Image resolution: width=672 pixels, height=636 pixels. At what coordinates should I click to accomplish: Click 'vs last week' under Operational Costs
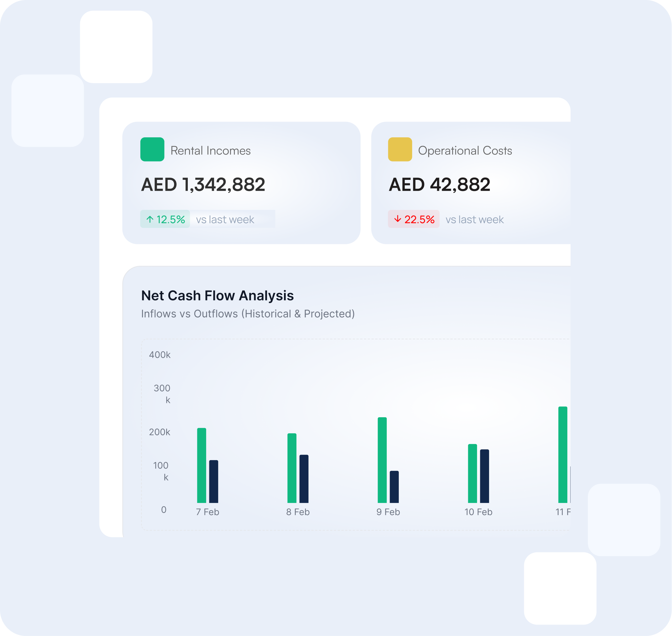(x=475, y=220)
